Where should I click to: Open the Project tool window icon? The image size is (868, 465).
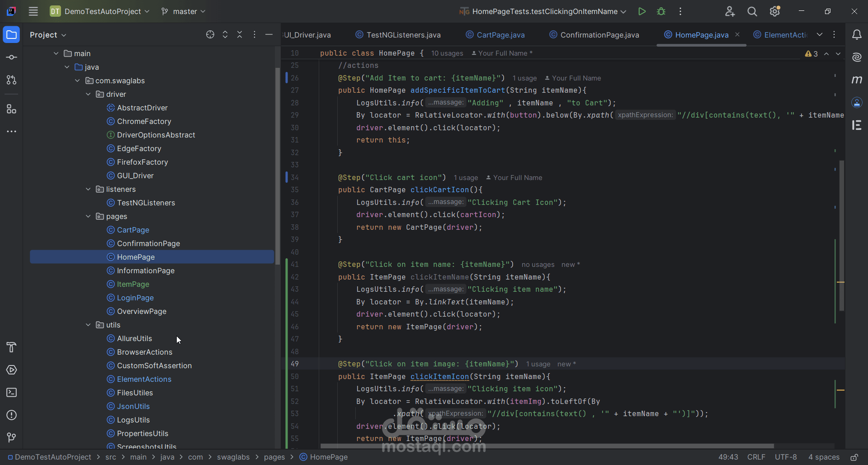pos(11,35)
